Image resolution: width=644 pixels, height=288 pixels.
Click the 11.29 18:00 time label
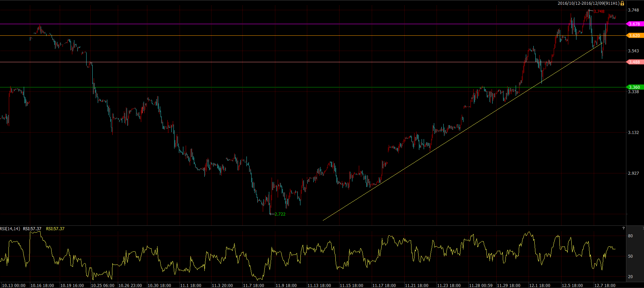(509, 286)
